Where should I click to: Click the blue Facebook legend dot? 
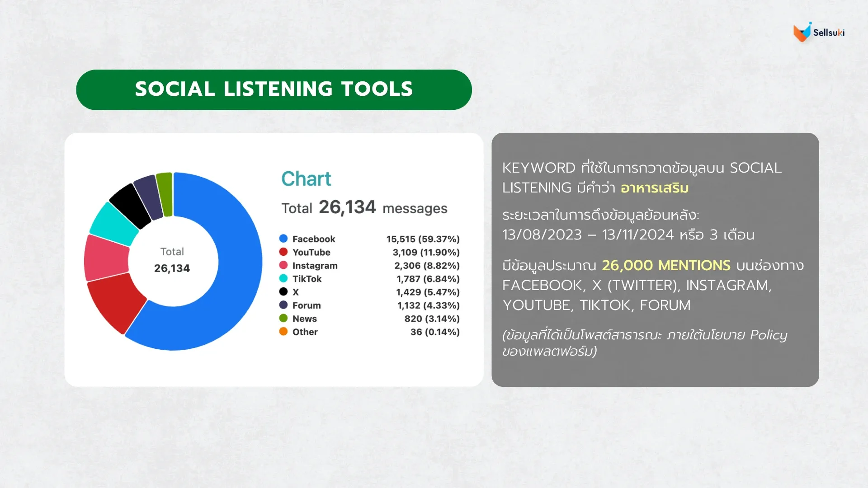pos(283,239)
